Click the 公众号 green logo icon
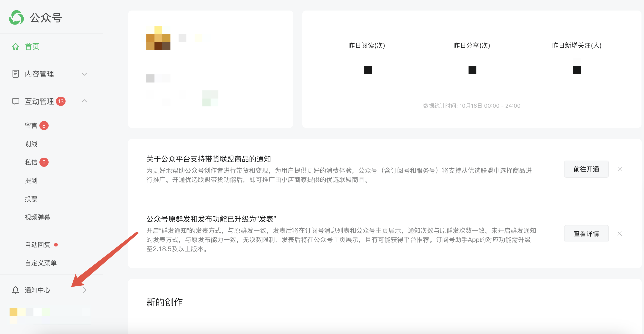Screen dimensions: 644x334 coord(17,17)
